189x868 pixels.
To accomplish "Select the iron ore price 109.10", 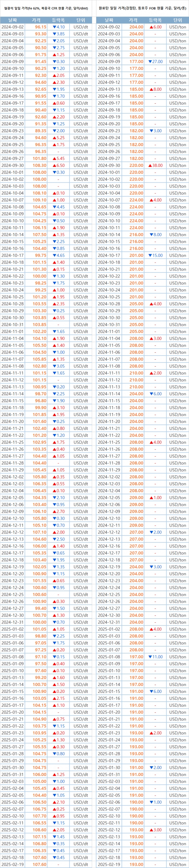I will point(40,200).
